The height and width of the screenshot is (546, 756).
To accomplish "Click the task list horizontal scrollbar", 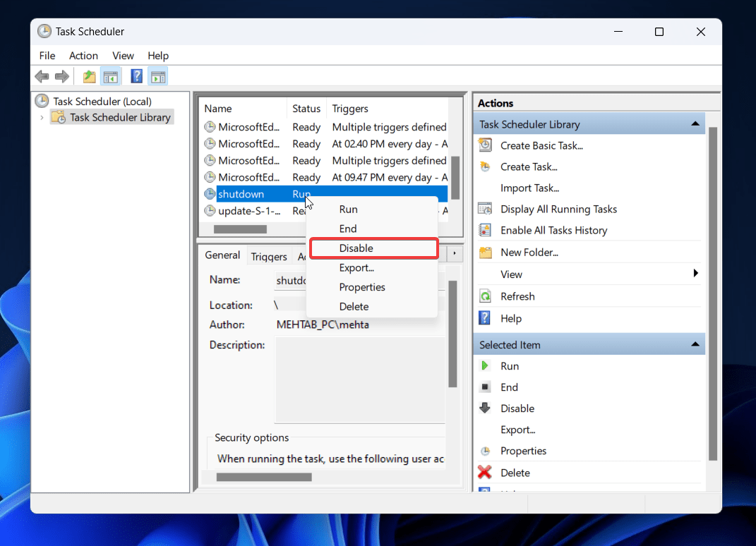I will [x=240, y=229].
